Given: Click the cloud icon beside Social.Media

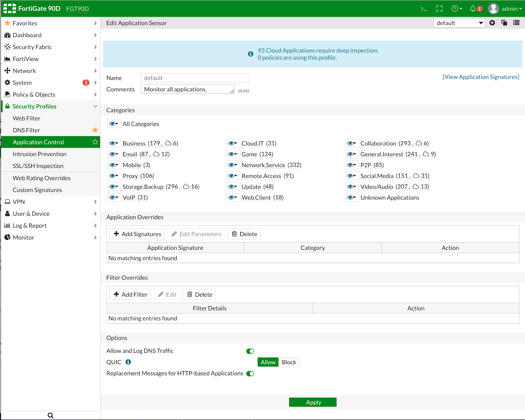Looking at the screenshot, I should tap(416, 176).
